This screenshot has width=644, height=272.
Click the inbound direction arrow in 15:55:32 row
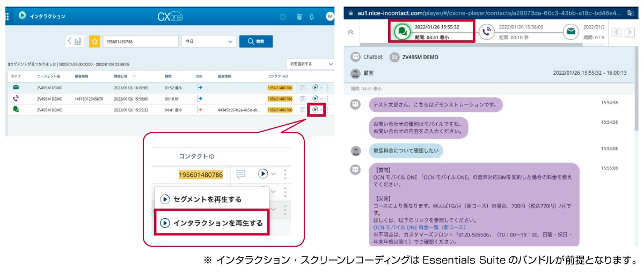point(201,110)
